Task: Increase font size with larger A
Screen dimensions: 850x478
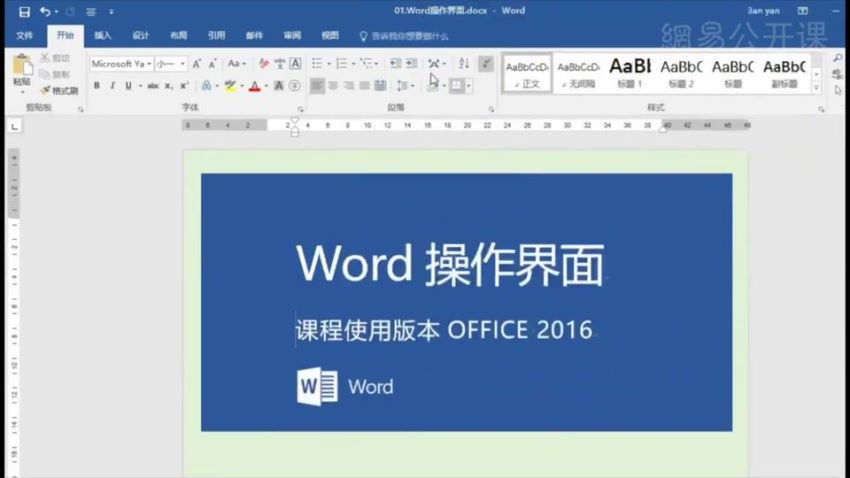Action: (x=197, y=64)
